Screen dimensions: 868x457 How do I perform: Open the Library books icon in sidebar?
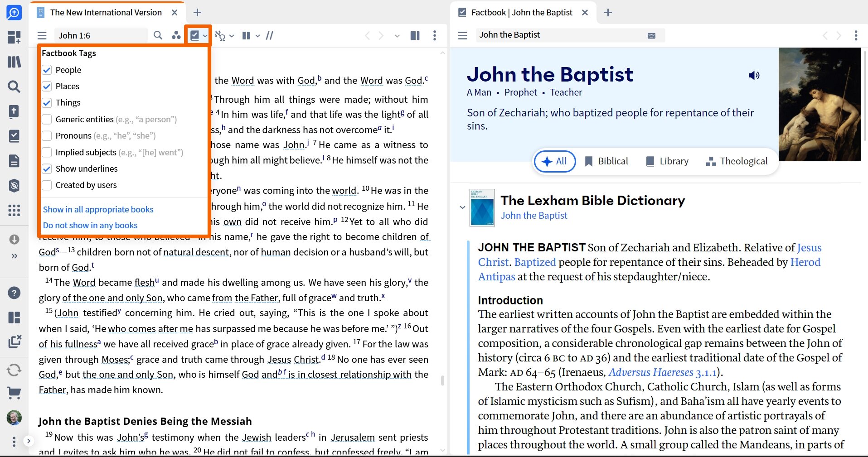click(14, 62)
